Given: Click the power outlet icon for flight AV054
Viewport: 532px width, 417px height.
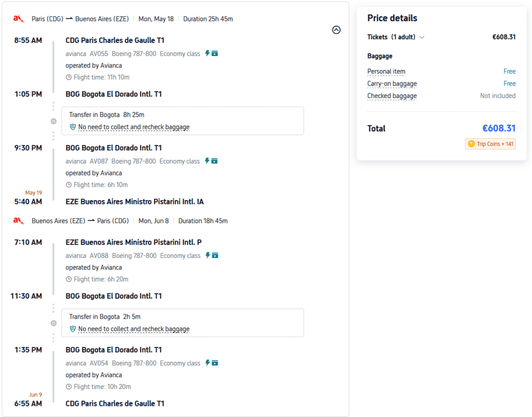Looking at the screenshot, I should [207, 363].
